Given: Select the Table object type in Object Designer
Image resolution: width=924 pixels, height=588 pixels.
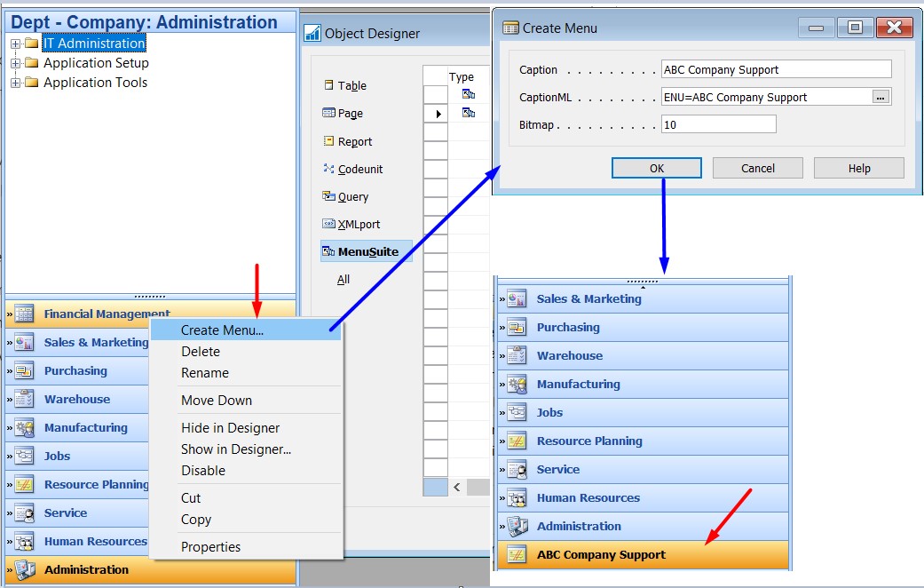Looking at the screenshot, I should pyautogui.click(x=331, y=85).
